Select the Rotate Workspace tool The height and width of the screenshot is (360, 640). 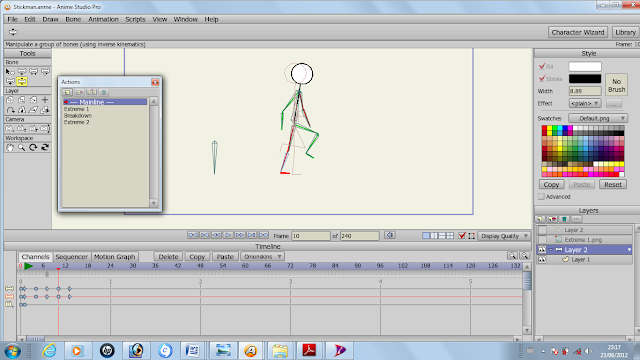33,147
